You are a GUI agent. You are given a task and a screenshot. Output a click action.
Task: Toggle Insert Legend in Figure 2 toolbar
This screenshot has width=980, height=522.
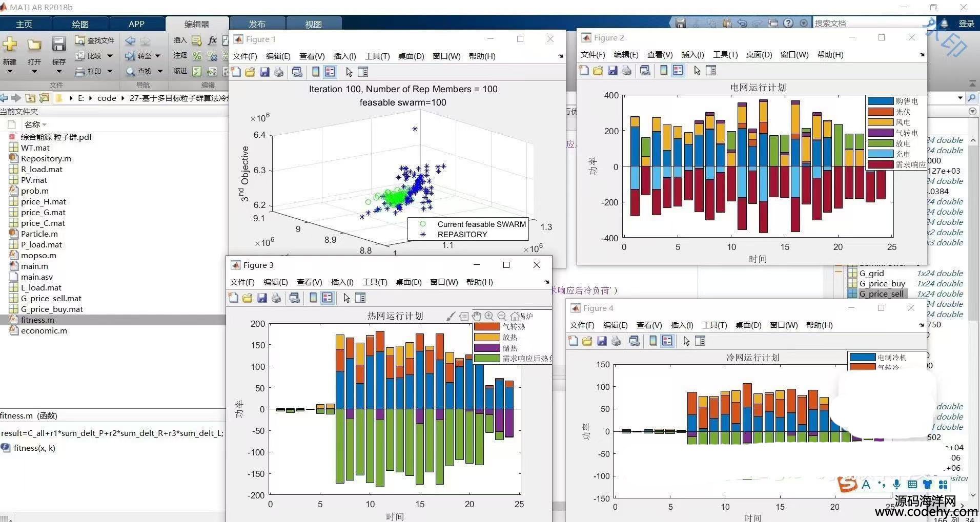(x=678, y=71)
